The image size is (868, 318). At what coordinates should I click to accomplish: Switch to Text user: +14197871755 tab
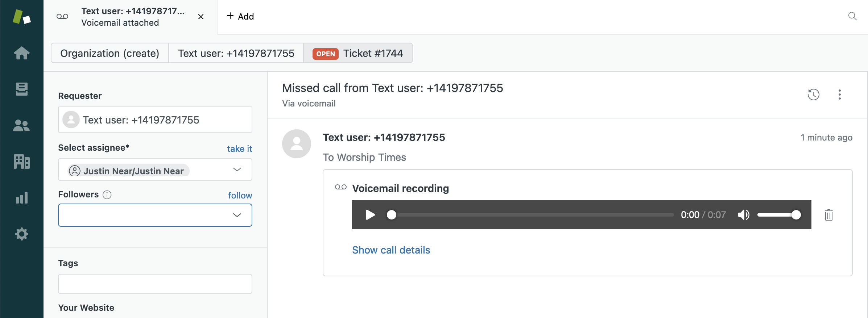(236, 53)
